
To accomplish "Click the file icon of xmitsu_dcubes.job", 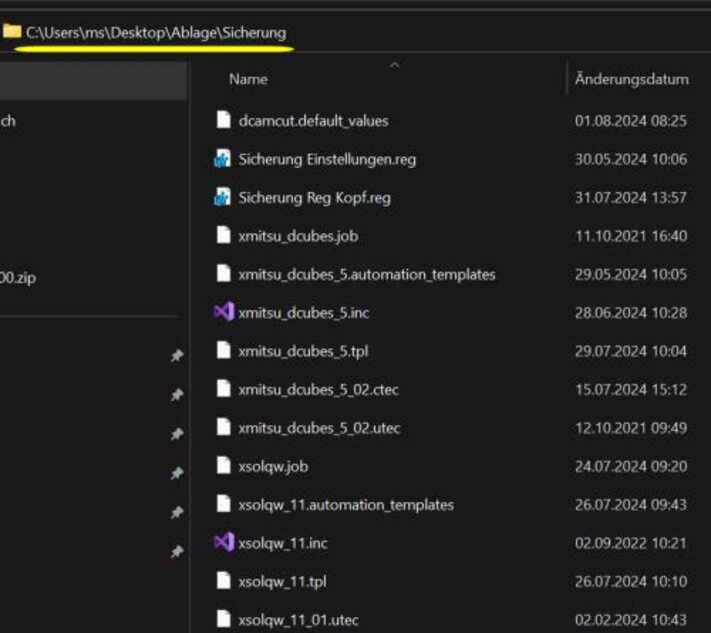I will pos(223,236).
